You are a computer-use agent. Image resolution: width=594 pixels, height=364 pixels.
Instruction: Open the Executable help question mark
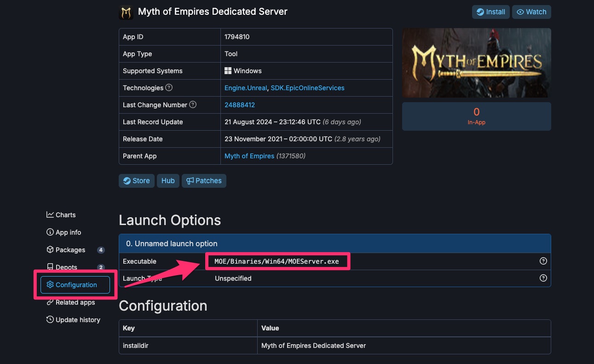543,260
